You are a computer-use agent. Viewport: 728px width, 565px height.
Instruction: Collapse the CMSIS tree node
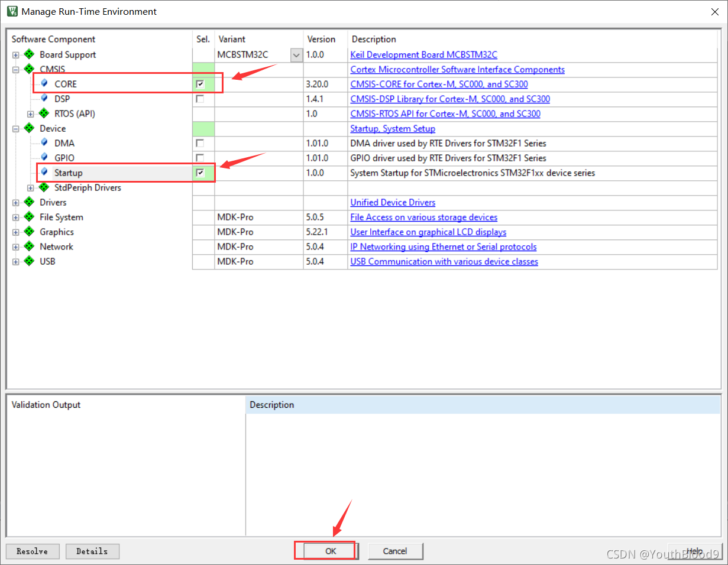pos(16,70)
